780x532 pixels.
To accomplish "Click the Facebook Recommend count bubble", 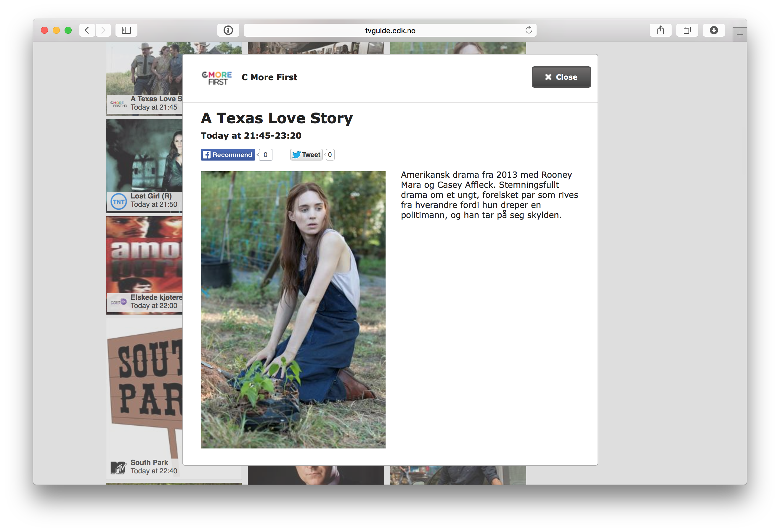I will tap(265, 155).
